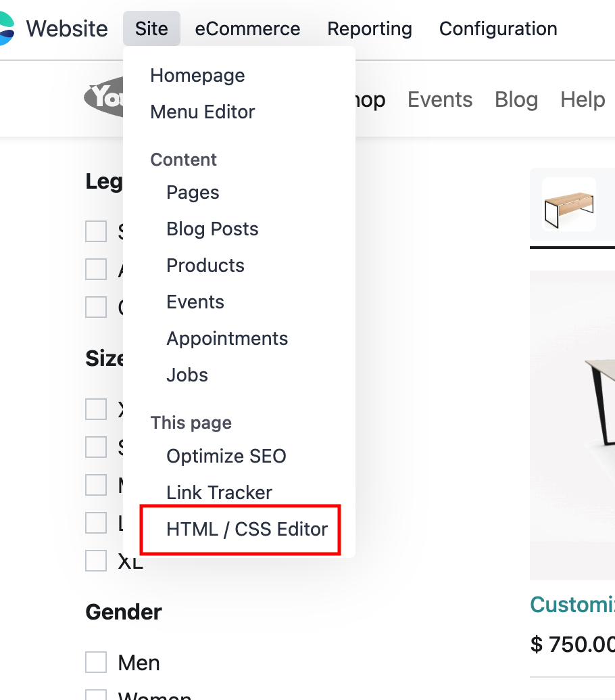Expand the Configuration menu
This screenshot has width=615, height=700.
(x=498, y=29)
